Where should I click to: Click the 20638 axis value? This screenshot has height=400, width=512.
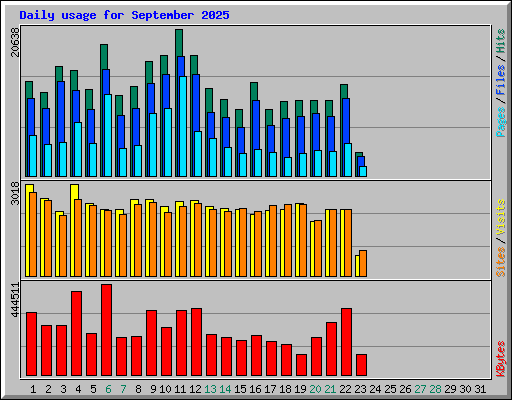(x=15, y=42)
